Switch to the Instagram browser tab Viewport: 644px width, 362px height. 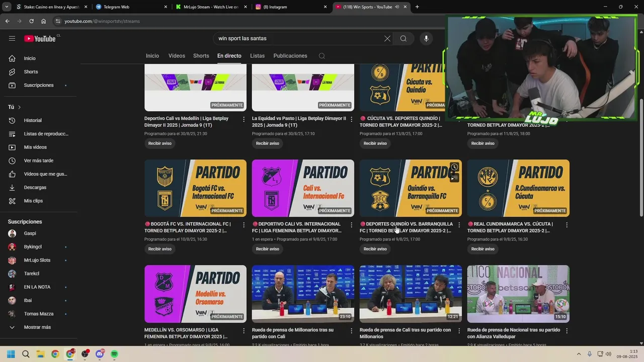click(292, 7)
